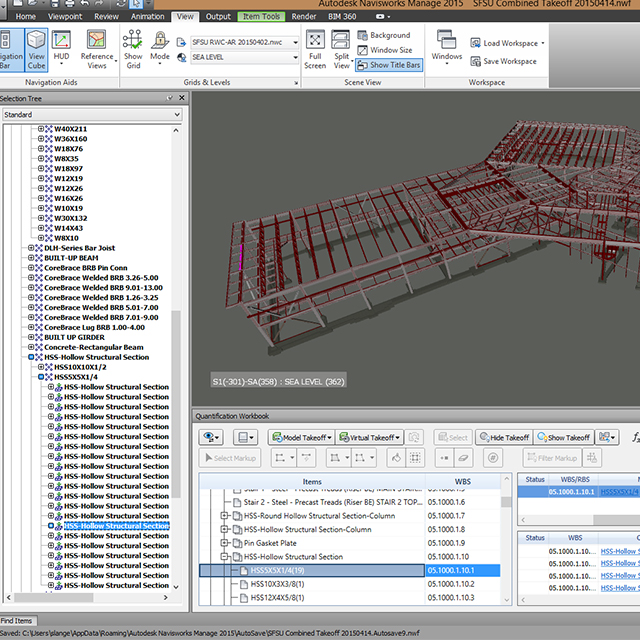Viewport: 640px width, 640px height.
Task: Select the count (#) markup tool
Action: point(493,458)
